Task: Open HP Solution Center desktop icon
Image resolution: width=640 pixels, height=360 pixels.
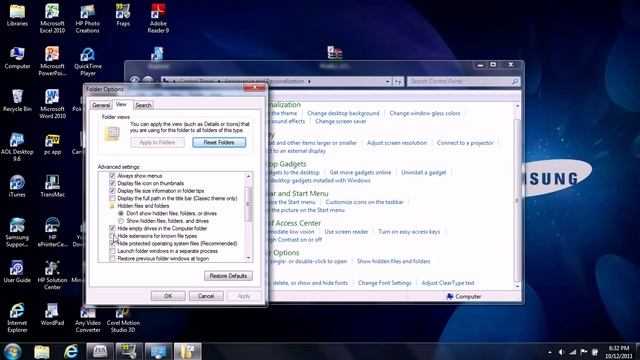Action: (x=52, y=275)
